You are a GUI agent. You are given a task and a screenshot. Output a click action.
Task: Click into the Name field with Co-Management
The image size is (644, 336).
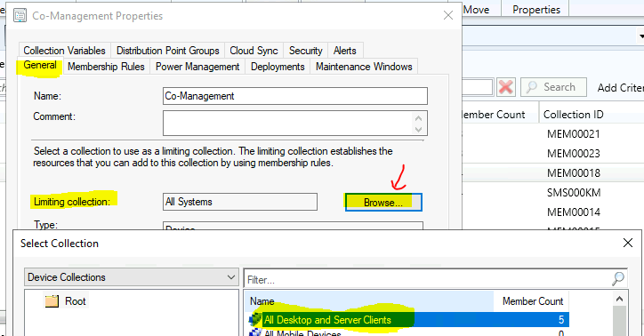[x=295, y=96]
